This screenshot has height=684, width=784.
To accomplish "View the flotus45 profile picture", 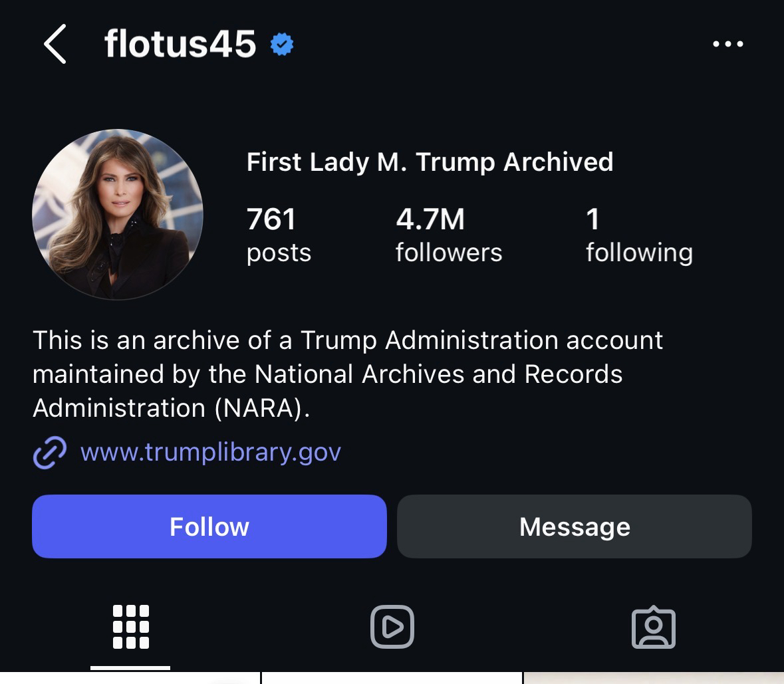I will tap(118, 215).
